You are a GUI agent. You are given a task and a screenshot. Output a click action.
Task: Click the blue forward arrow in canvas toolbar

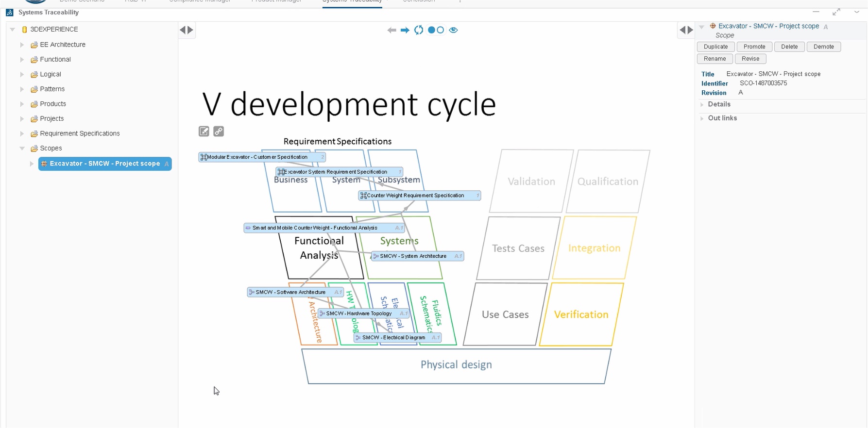(405, 30)
